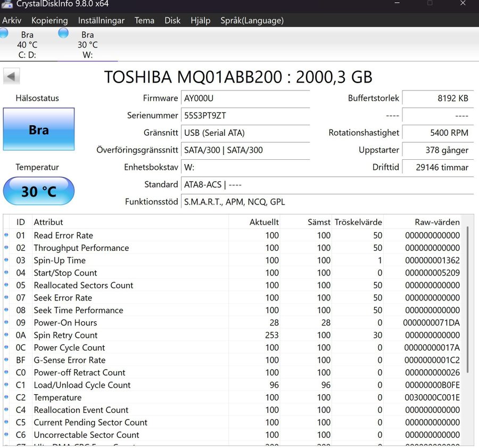This screenshot has width=479, height=448.
Task: Click the Uppstarter value 378 gånger
Action: (x=438, y=150)
